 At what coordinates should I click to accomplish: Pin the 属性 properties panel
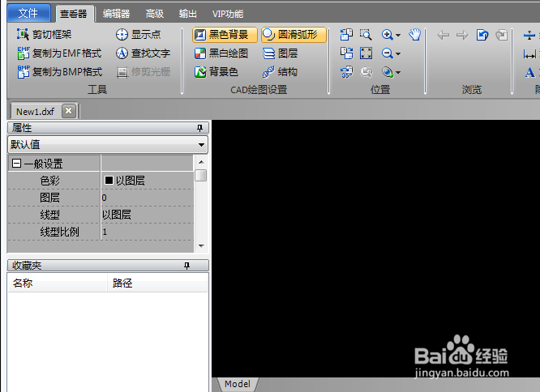199,128
